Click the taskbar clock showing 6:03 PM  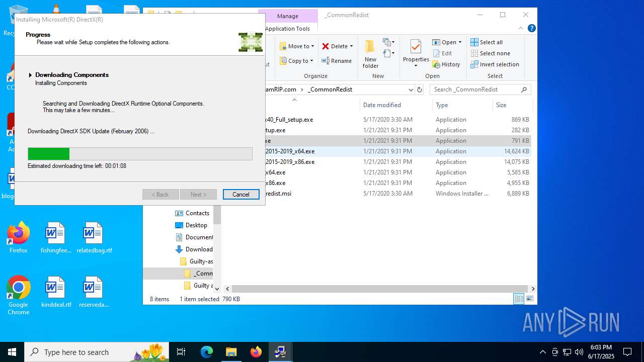point(601,352)
